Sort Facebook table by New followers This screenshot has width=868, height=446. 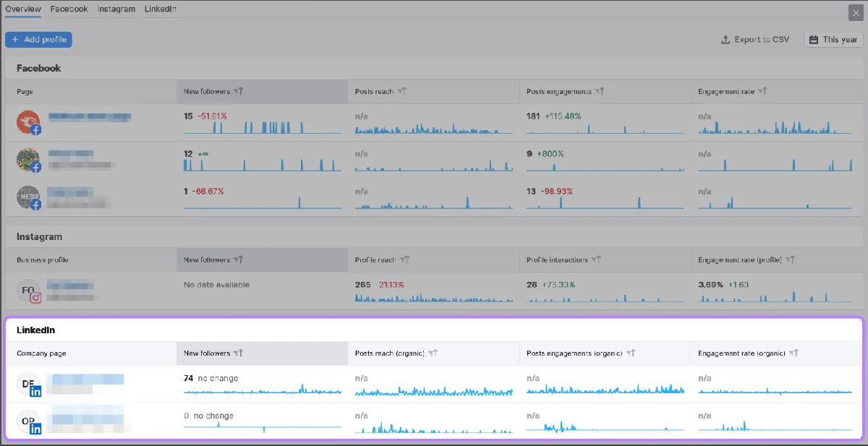(x=240, y=92)
